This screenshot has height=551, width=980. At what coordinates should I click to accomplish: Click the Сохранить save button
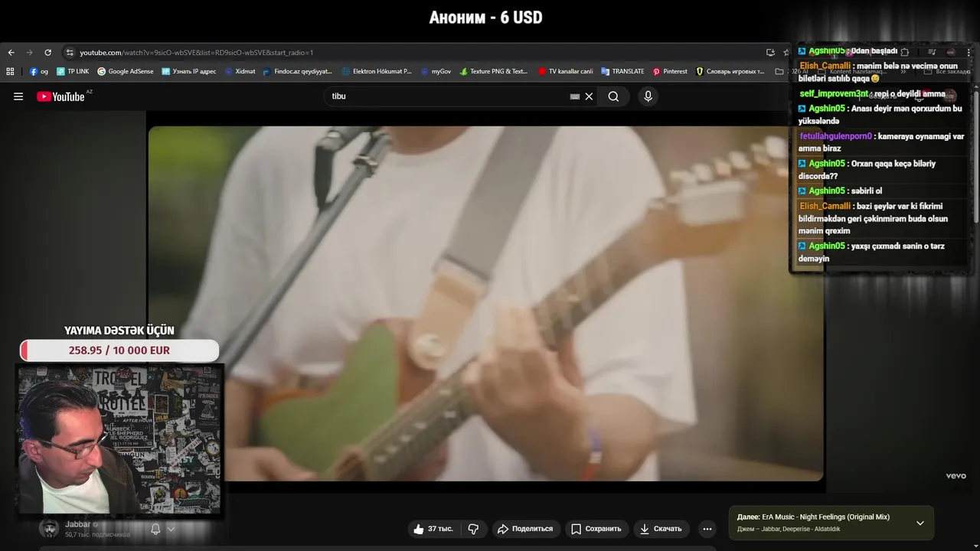point(596,529)
